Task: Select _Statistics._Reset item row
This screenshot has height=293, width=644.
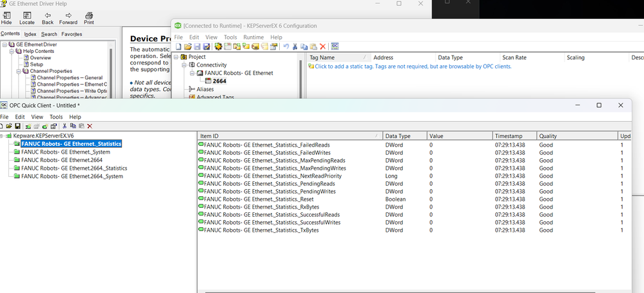Action: pyautogui.click(x=414, y=199)
